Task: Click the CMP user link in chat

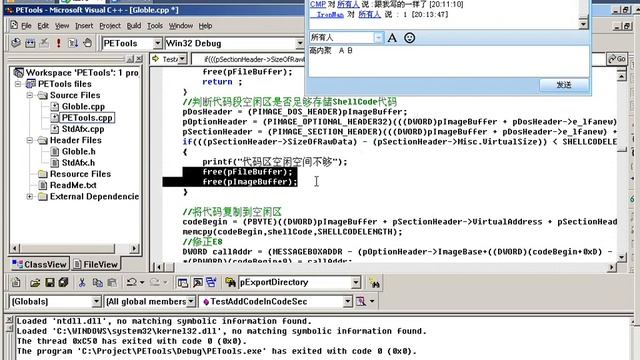Action: [x=318, y=4]
